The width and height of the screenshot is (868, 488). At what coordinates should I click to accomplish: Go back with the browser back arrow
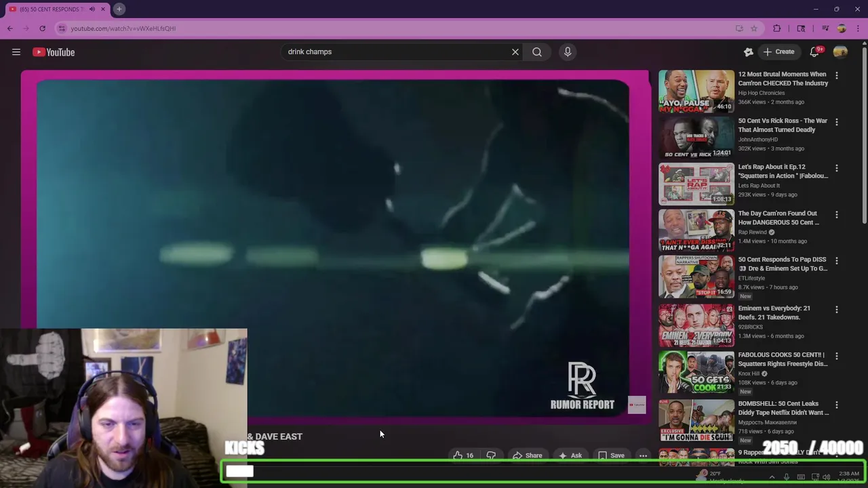click(9, 28)
